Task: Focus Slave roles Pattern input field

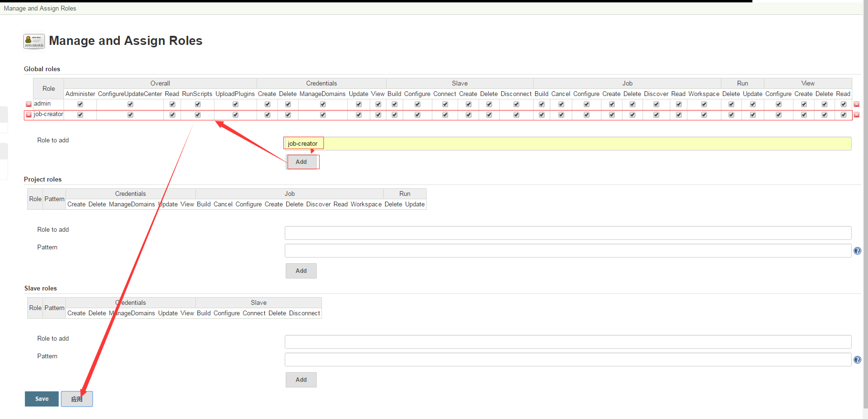Action: click(x=568, y=360)
